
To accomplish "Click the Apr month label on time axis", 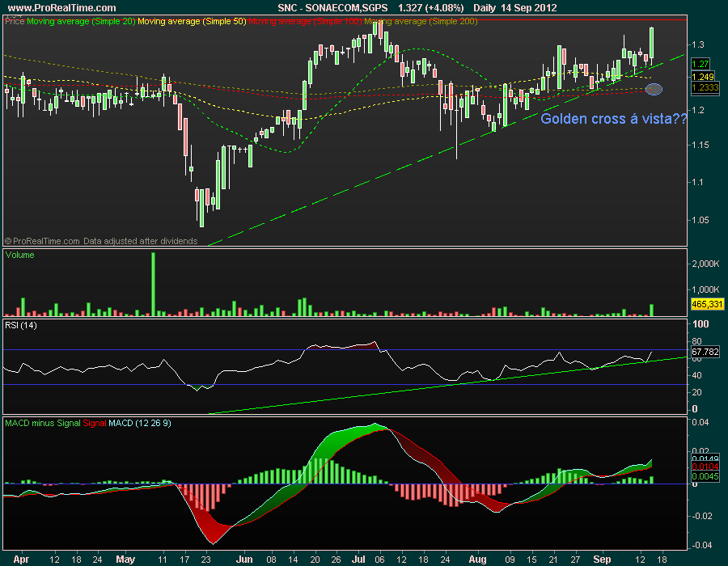I will (x=21, y=559).
